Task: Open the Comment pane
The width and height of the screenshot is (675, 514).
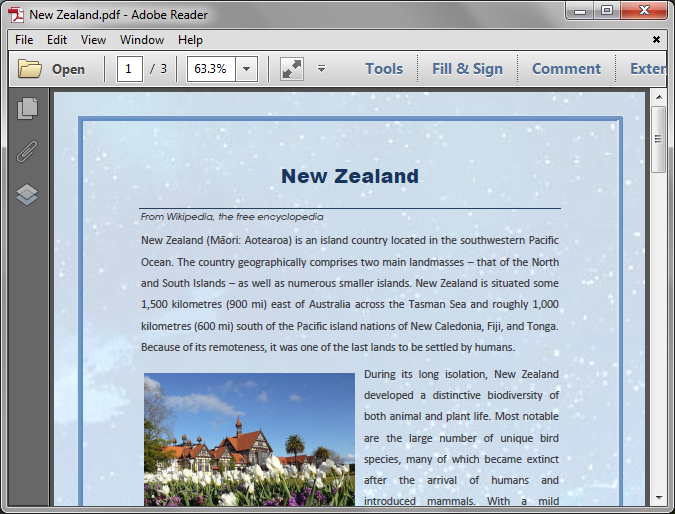Action: (566, 69)
